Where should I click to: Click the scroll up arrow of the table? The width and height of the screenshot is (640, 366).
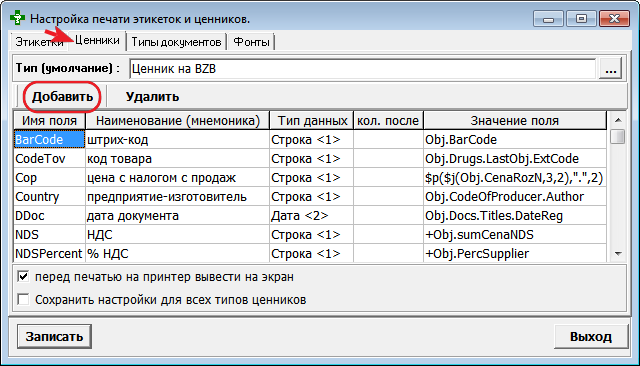pyautogui.click(x=618, y=120)
